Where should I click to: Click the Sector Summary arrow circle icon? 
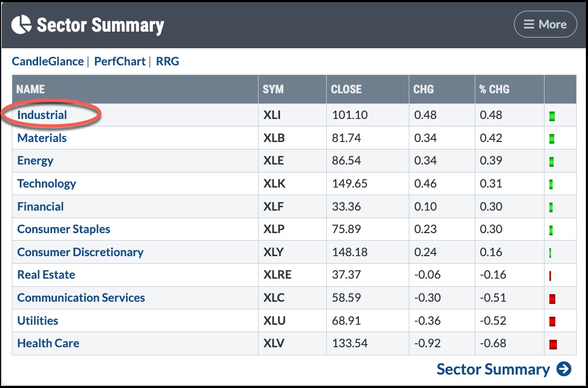564,369
